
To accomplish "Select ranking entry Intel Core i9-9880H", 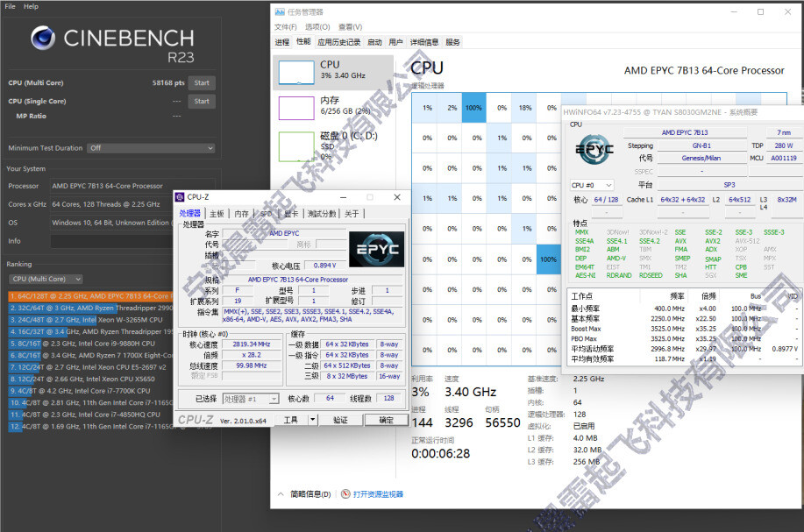I will [91, 344].
